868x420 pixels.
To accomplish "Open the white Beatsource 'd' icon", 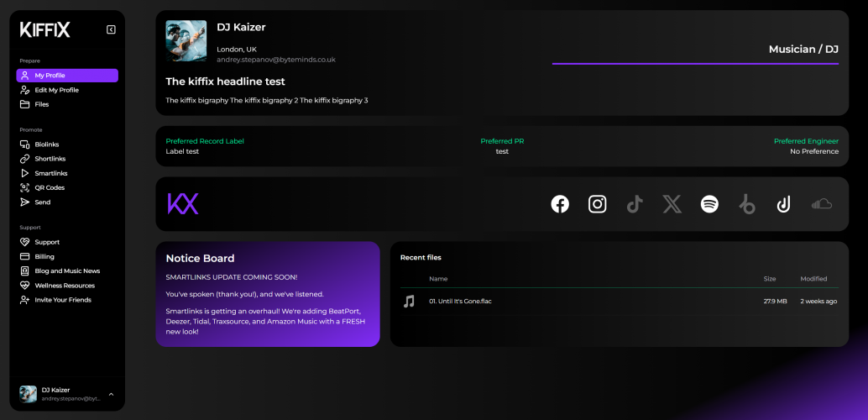I will coord(783,204).
